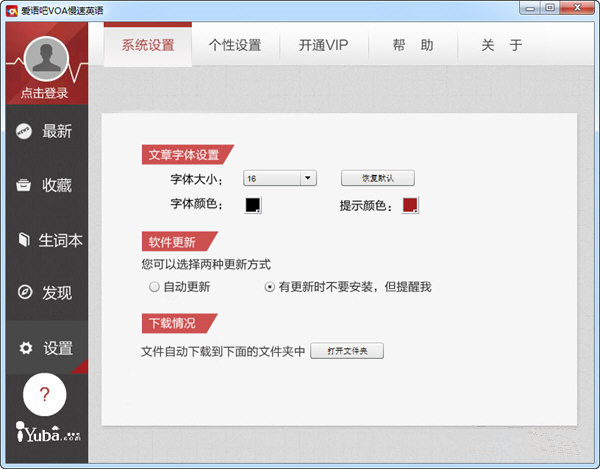Screen dimensions: 600x469
Task: Select 有更新时不要安装，但提醒我 radio option
Action: tap(269, 287)
